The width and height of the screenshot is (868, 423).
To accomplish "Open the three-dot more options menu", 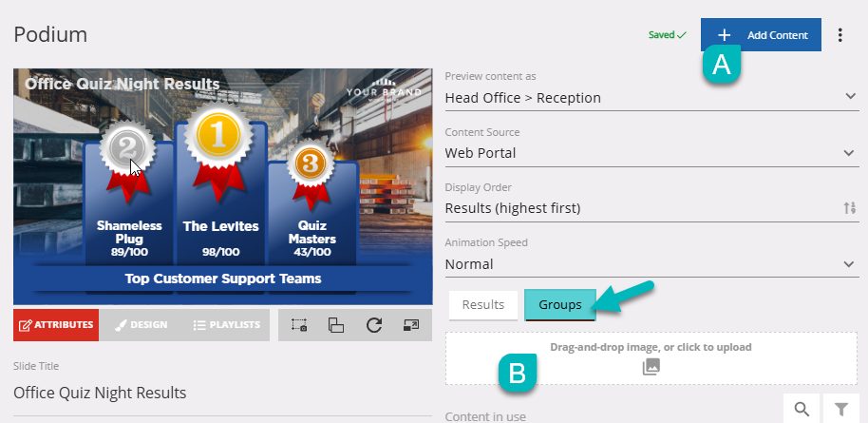I will [840, 35].
